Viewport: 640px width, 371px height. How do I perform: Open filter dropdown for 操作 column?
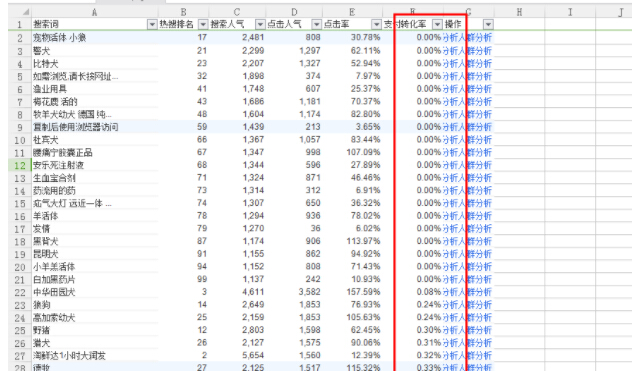pos(488,24)
